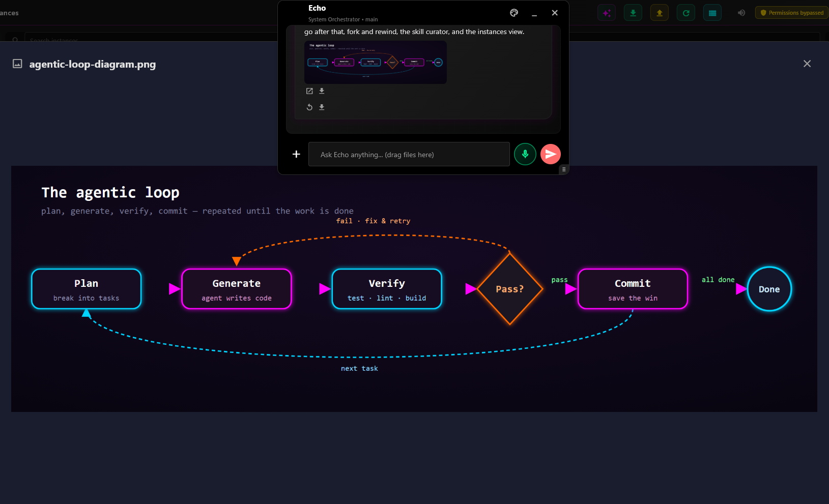Screen dimensions: 829x504
Task: Click the Plan box in the diagram
Action: pyautogui.click(x=87, y=289)
